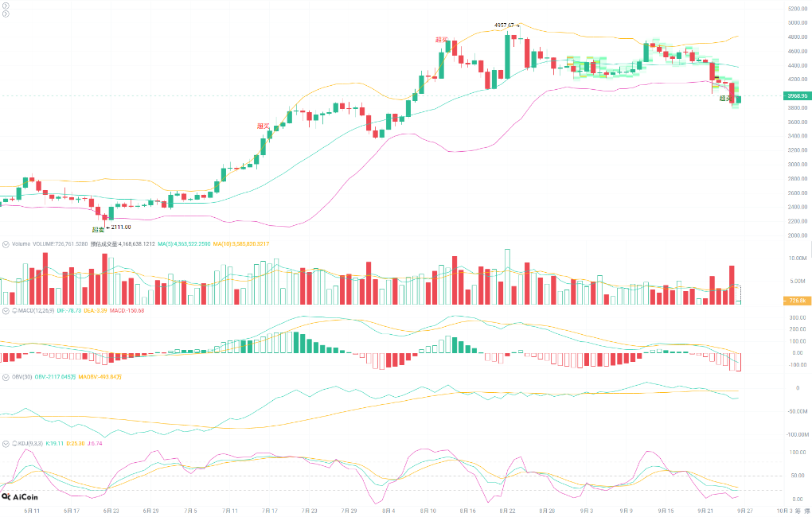
Task: Click the 3600.00 price axis label
Action: (x=798, y=122)
